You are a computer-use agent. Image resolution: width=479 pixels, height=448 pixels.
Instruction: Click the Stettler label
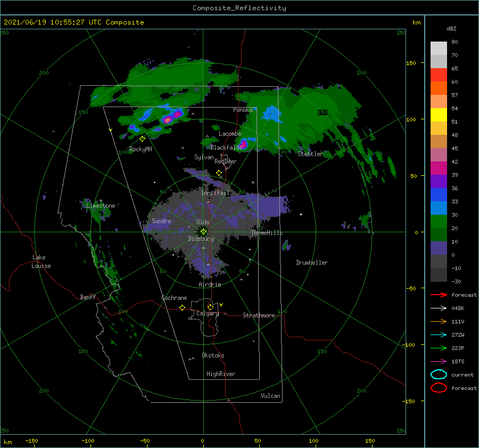(310, 154)
